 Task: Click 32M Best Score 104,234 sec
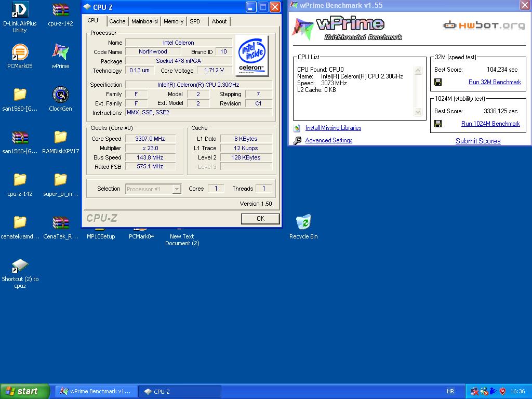(x=502, y=70)
